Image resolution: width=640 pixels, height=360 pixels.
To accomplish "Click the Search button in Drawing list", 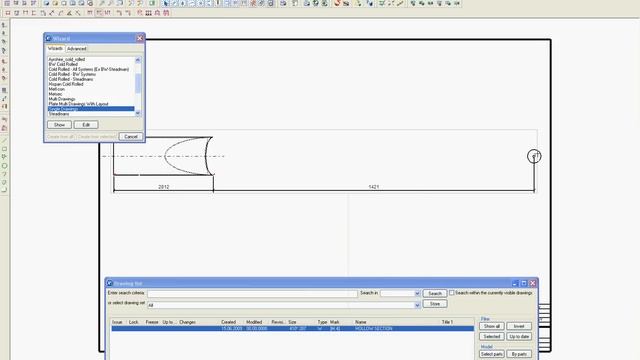I will point(435,293).
